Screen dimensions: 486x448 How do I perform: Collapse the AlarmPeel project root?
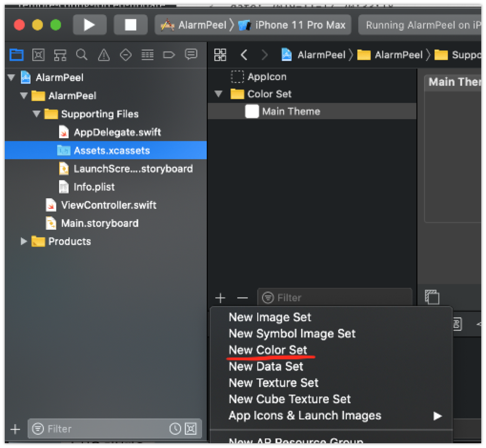pyautogui.click(x=11, y=77)
